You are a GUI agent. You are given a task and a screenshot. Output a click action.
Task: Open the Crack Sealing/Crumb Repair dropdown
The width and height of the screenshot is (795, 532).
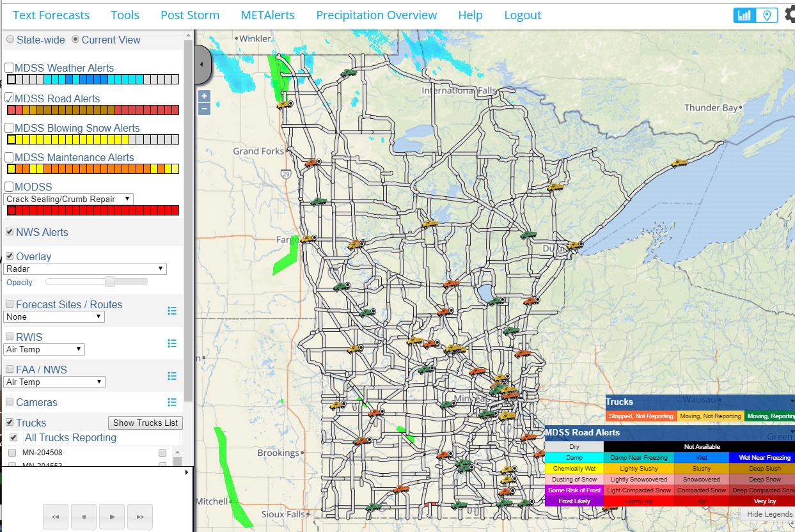coord(68,199)
